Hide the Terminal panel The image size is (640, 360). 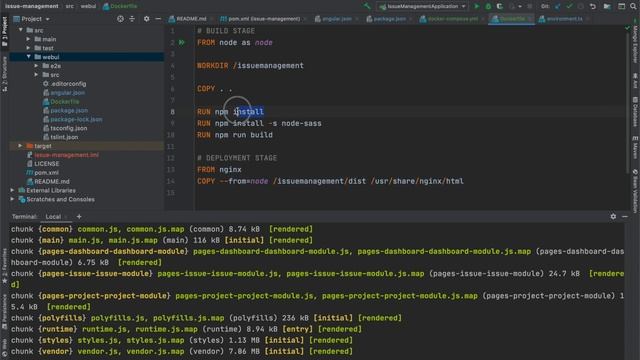(x=625, y=216)
